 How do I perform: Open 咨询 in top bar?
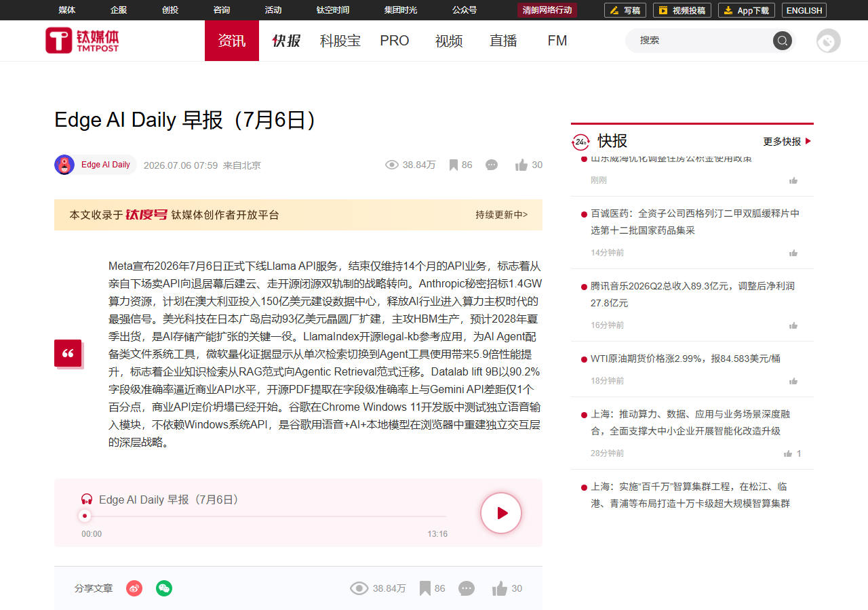coord(222,10)
